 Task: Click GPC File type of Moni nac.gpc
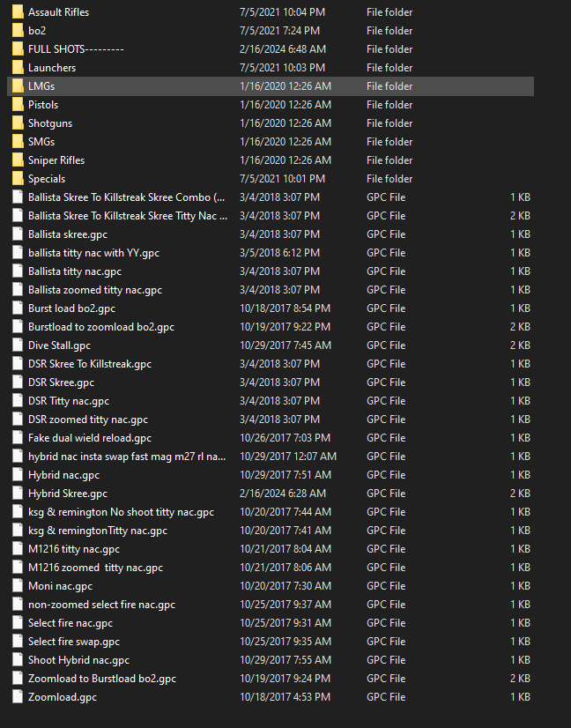click(386, 586)
